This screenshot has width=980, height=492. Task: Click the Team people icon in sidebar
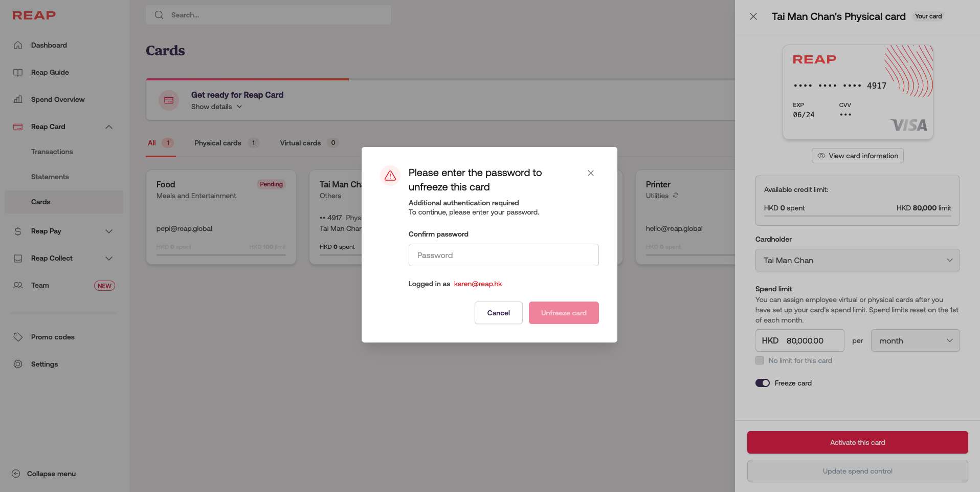tap(18, 285)
